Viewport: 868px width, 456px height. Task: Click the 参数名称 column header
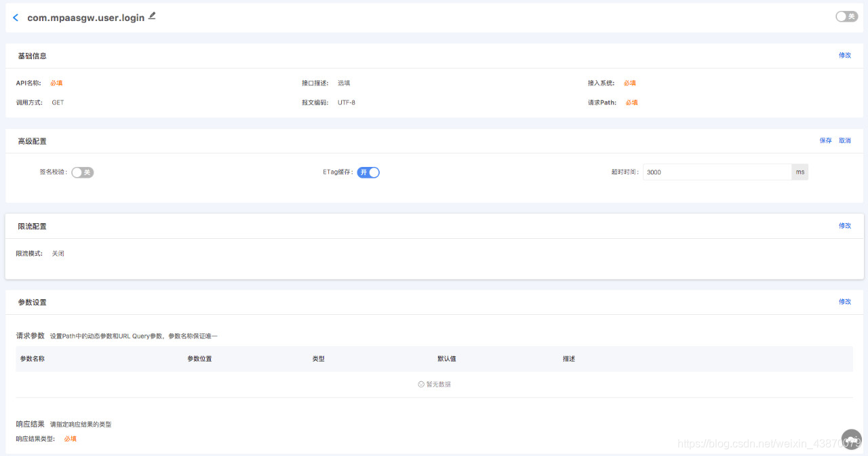coord(33,359)
